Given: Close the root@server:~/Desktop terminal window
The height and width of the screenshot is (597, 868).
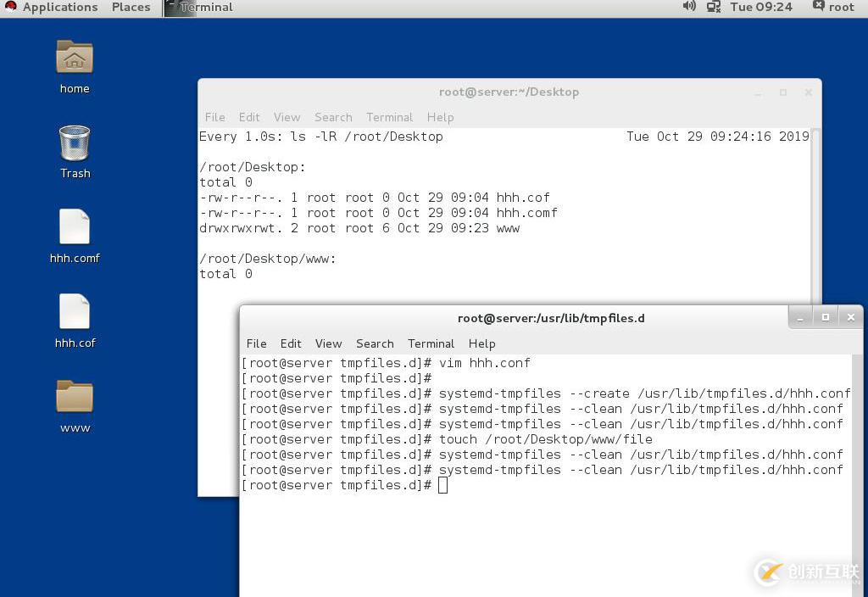Looking at the screenshot, I should click(x=808, y=92).
